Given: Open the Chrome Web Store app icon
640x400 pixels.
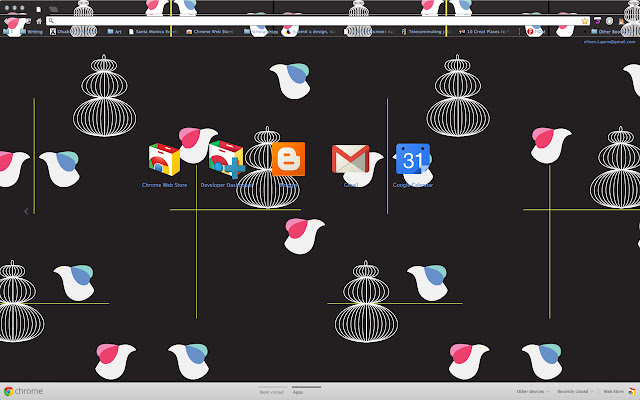Looking at the screenshot, I should click(x=164, y=159).
